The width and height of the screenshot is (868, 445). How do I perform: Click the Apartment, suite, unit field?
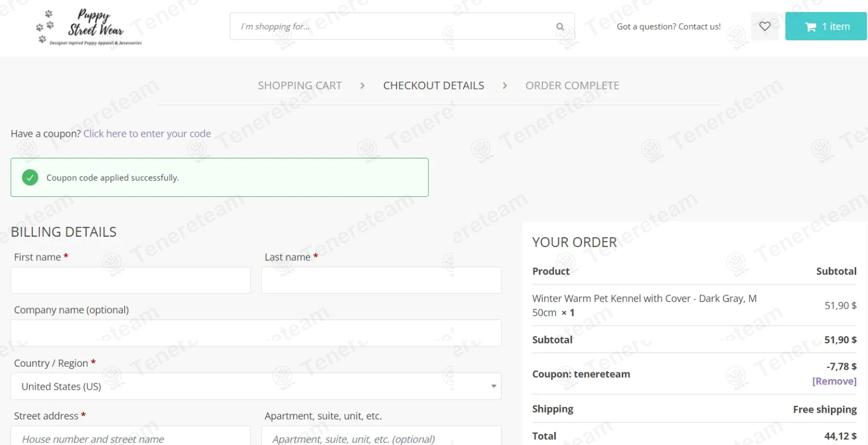381,436
